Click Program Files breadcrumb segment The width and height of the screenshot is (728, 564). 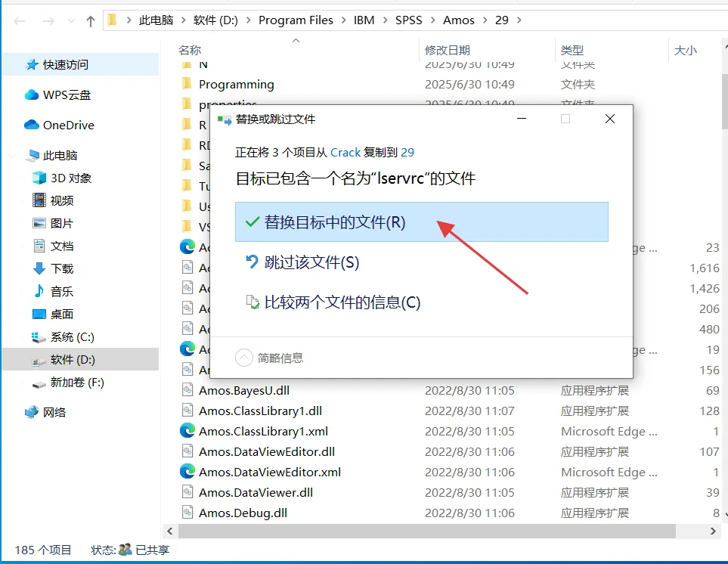[296, 20]
